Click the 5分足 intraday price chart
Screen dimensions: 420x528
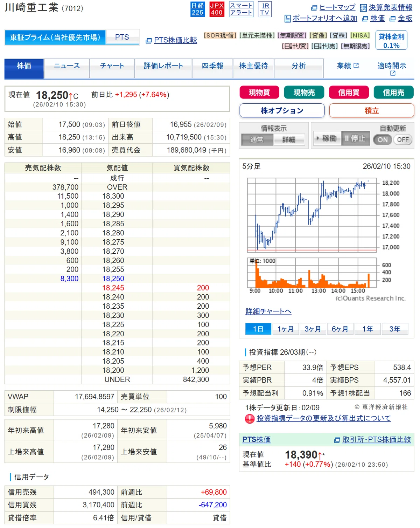click(x=313, y=215)
